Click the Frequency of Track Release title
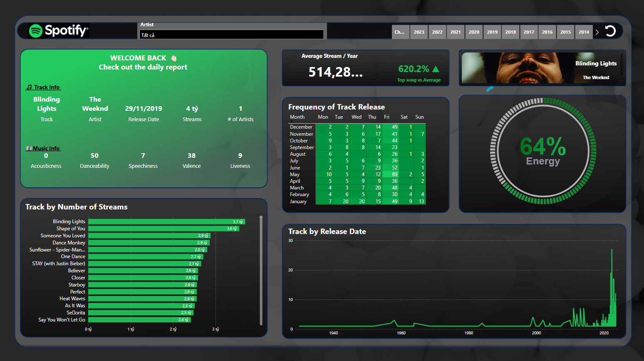644x361 pixels. [336, 107]
